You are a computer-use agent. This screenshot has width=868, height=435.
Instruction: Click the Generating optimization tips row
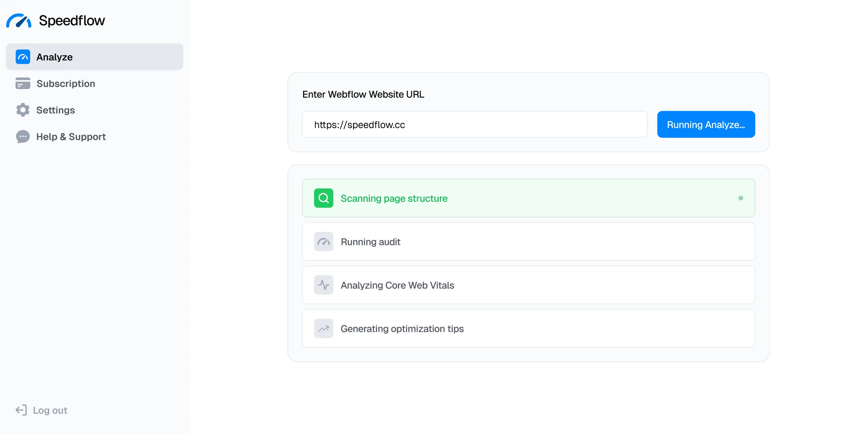click(x=528, y=328)
